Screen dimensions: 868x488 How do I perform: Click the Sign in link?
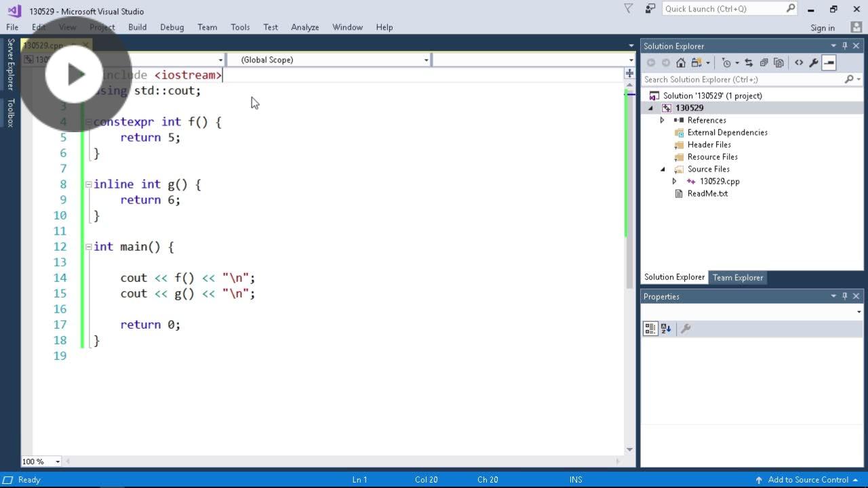pos(823,28)
